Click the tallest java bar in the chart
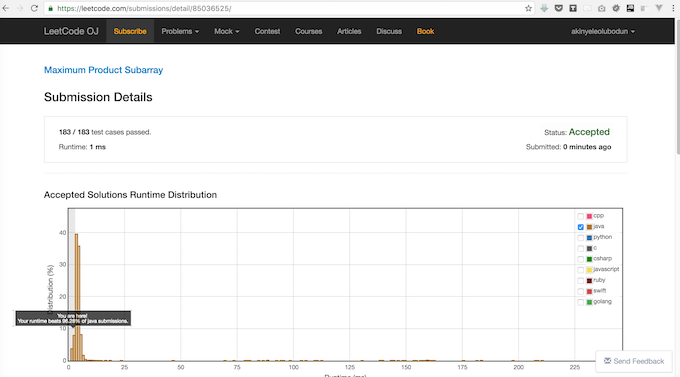Viewport: 680px width, 377px height. point(76,297)
